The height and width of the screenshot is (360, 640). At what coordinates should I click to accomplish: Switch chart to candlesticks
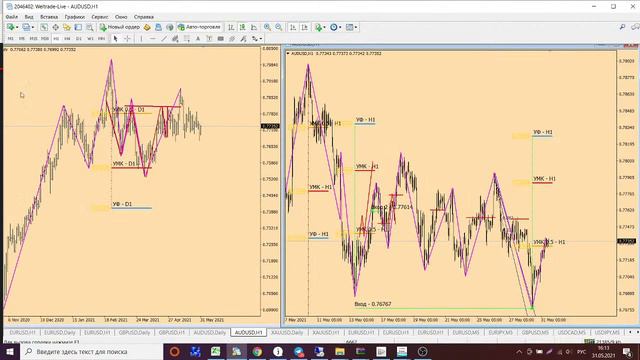click(x=242, y=27)
